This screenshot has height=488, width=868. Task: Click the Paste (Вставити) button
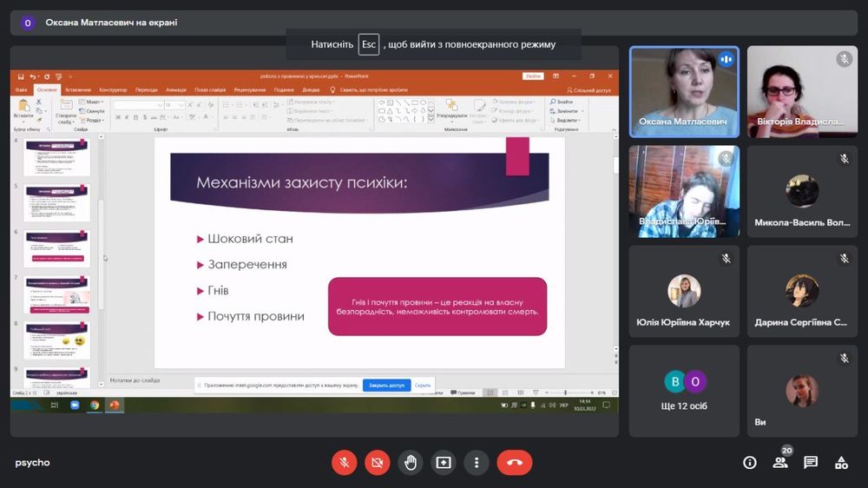(x=23, y=109)
